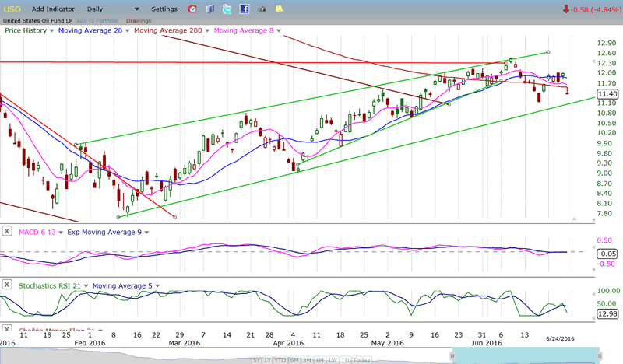Open the MACD 6 13 settings dropdown
Image resolution: width=623 pixels, height=364 pixels.
click(61, 232)
